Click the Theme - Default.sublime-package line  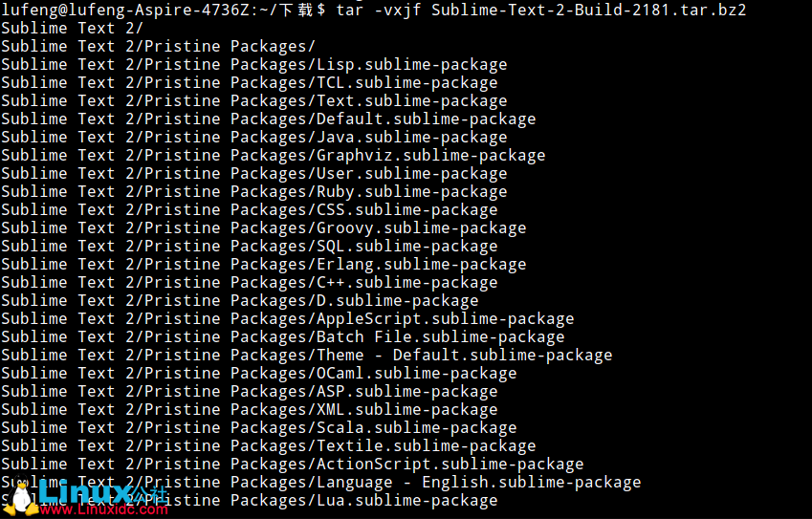(x=464, y=355)
